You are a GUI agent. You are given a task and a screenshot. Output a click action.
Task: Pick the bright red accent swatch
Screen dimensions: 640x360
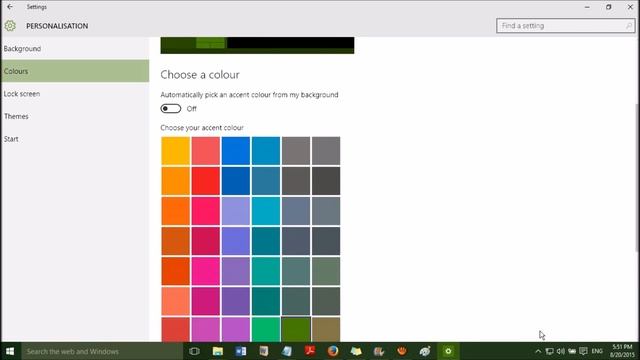coord(206,181)
